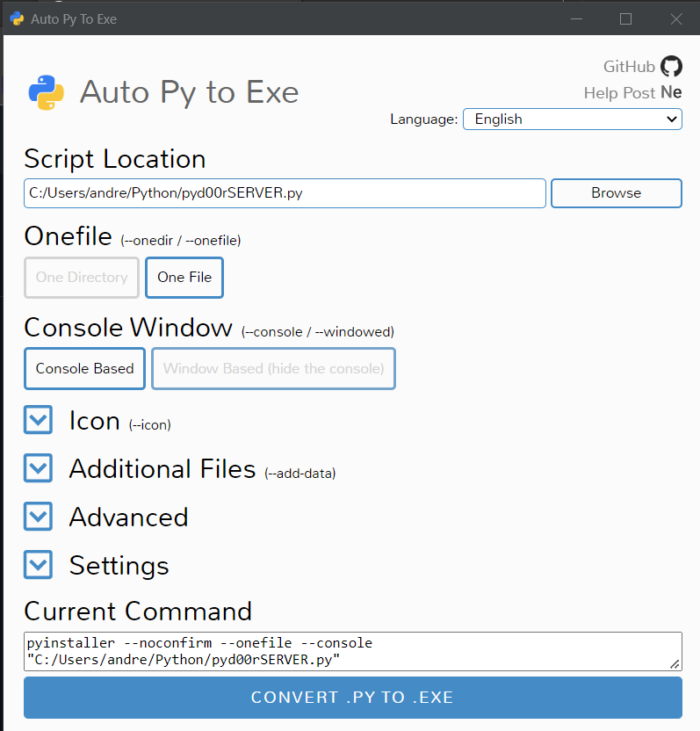
Task: Grab the Current Command box resize handle
Action: [675, 664]
